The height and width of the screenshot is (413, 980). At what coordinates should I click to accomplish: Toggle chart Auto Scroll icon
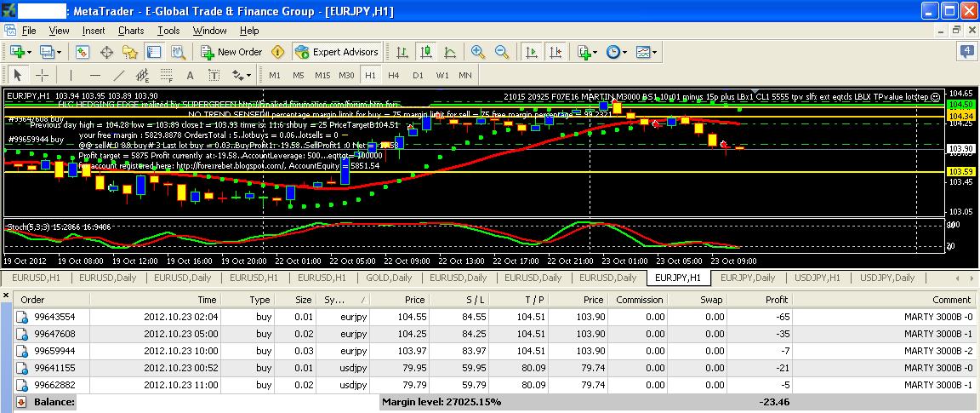531,52
